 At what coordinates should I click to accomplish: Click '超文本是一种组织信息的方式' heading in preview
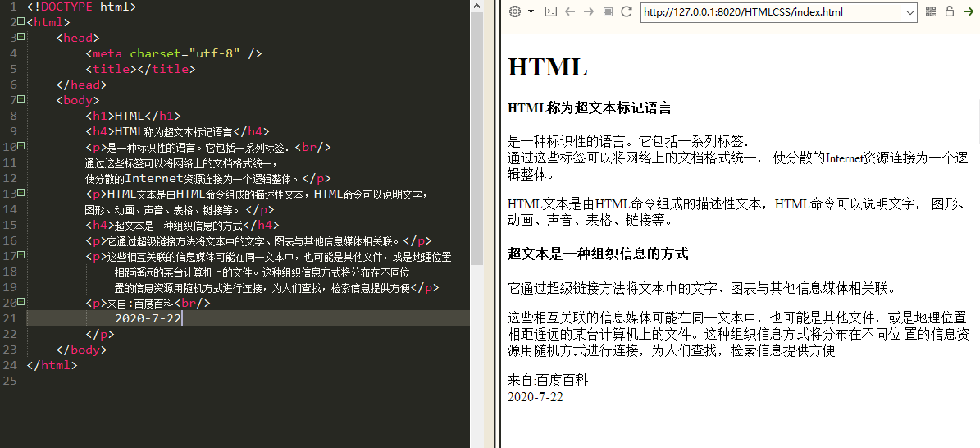click(x=598, y=254)
